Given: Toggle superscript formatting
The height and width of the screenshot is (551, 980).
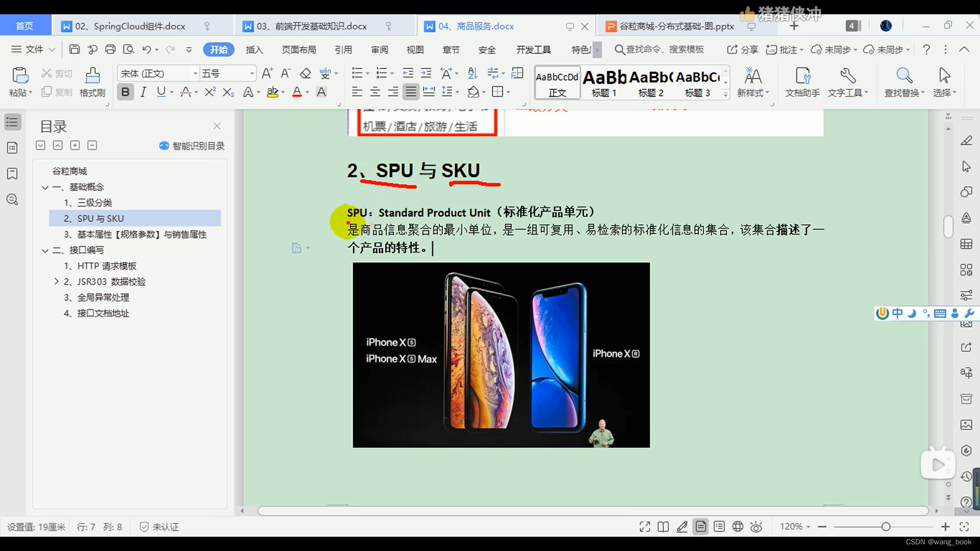Looking at the screenshot, I should 210,92.
